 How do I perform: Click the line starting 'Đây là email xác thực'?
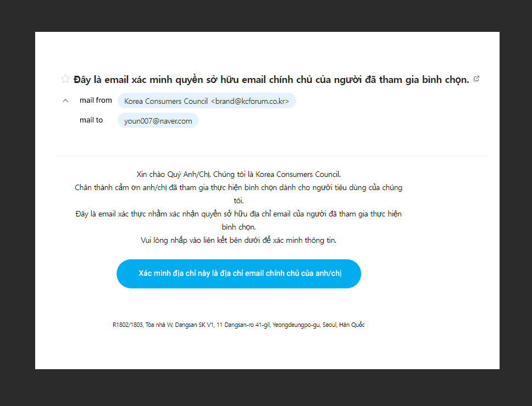click(x=239, y=214)
